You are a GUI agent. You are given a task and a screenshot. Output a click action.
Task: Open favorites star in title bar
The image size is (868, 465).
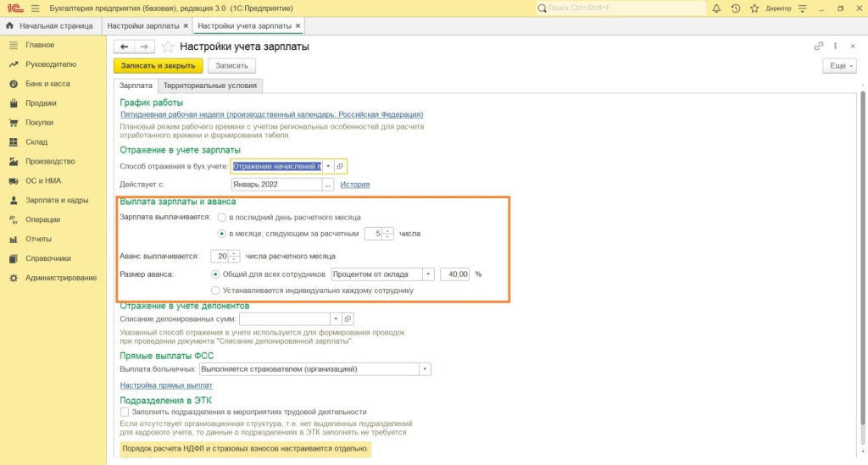(753, 8)
